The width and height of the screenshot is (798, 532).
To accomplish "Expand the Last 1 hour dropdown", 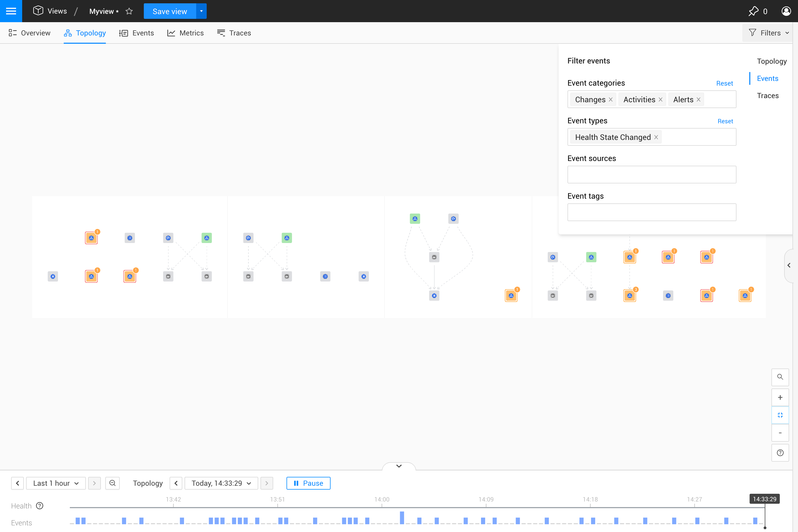I will click(56, 483).
